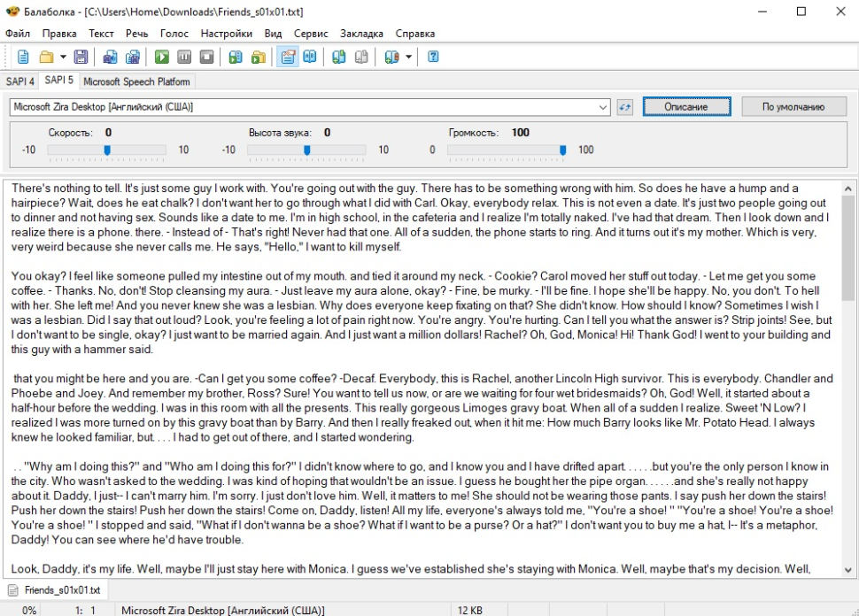Open help with the blue question mark icon
Image resolution: width=859 pixels, height=616 pixels.
433,57
